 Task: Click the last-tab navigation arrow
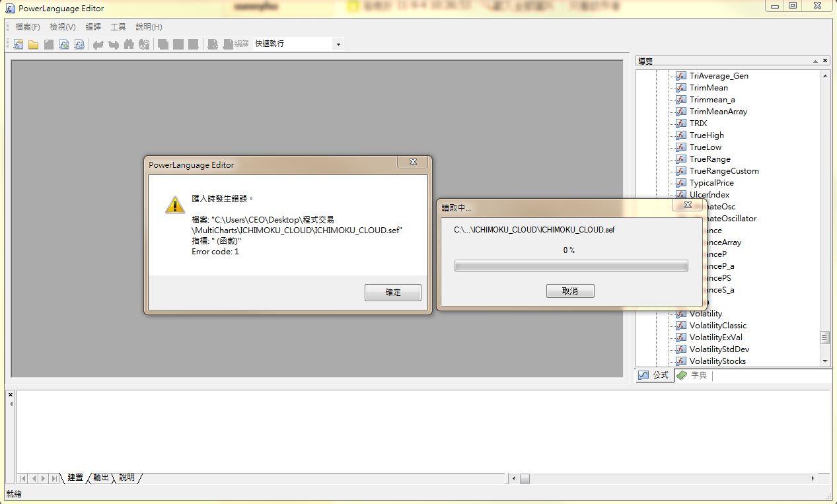pos(55,478)
